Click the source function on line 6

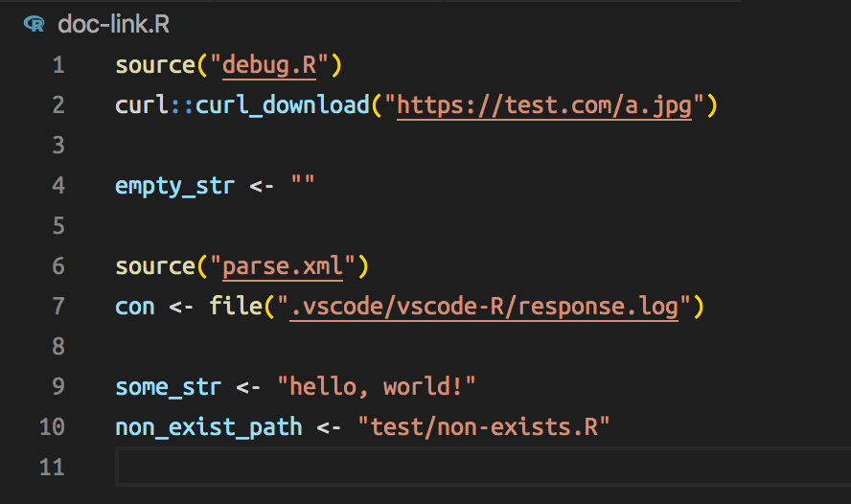[155, 267]
